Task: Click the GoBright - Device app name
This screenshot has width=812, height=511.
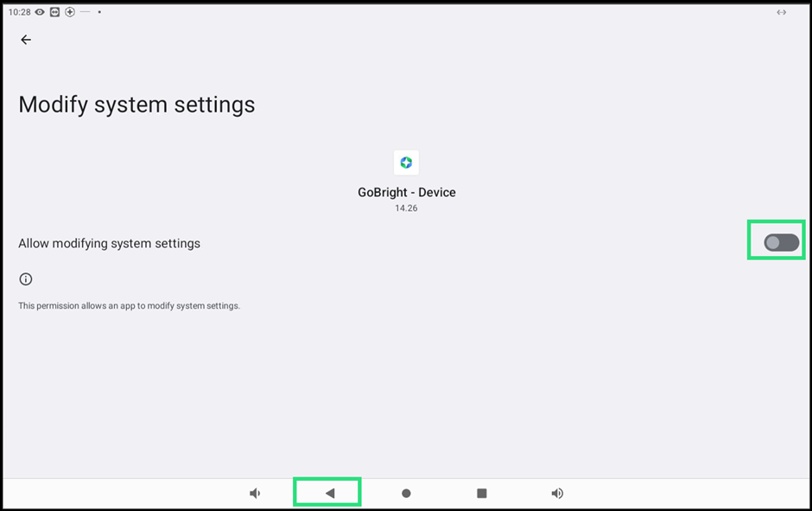Action: click(x=407, y=192)
